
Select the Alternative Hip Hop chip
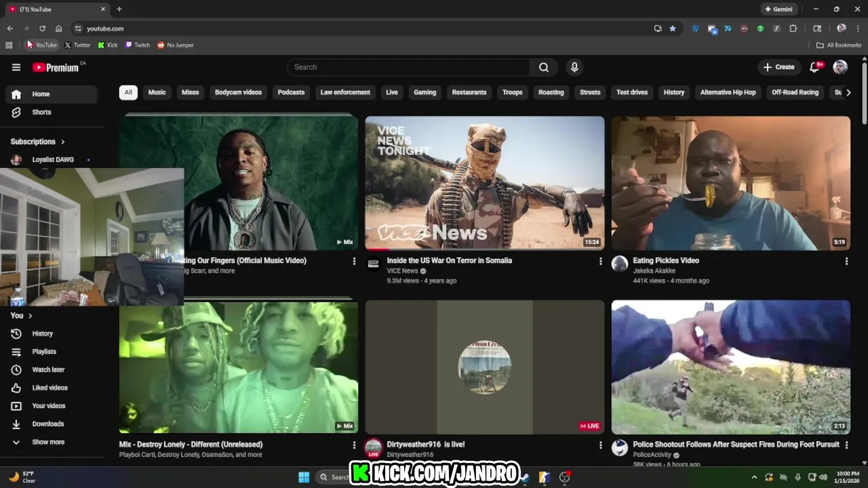pos(728,92)
